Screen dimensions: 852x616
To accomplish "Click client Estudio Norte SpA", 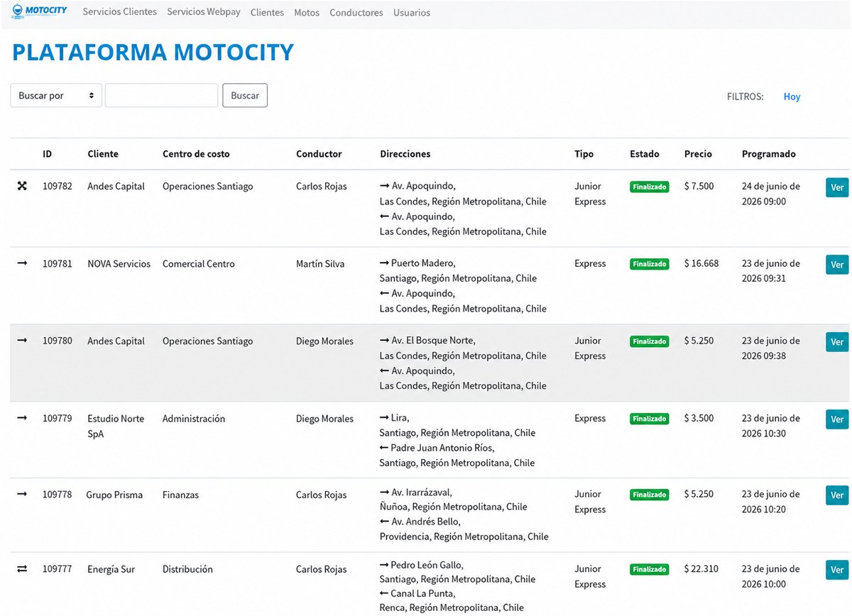I will 116,426.
